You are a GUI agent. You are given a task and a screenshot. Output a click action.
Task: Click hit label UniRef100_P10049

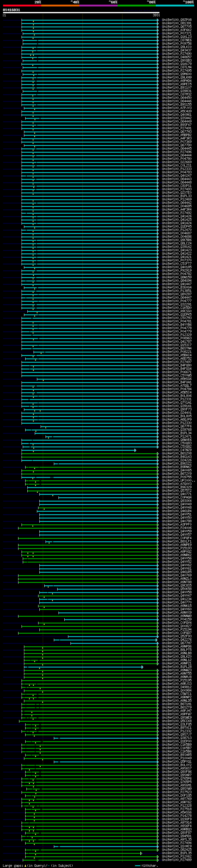177,758
